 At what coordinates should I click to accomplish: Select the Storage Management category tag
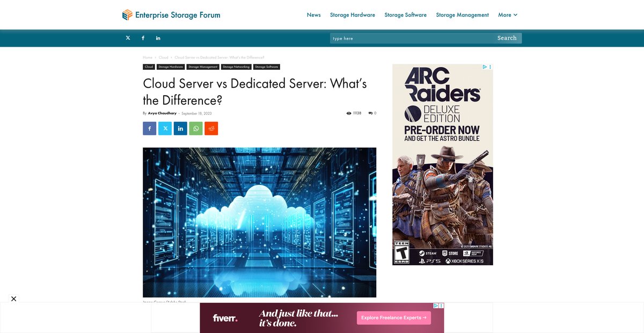(x=203, y=67)
